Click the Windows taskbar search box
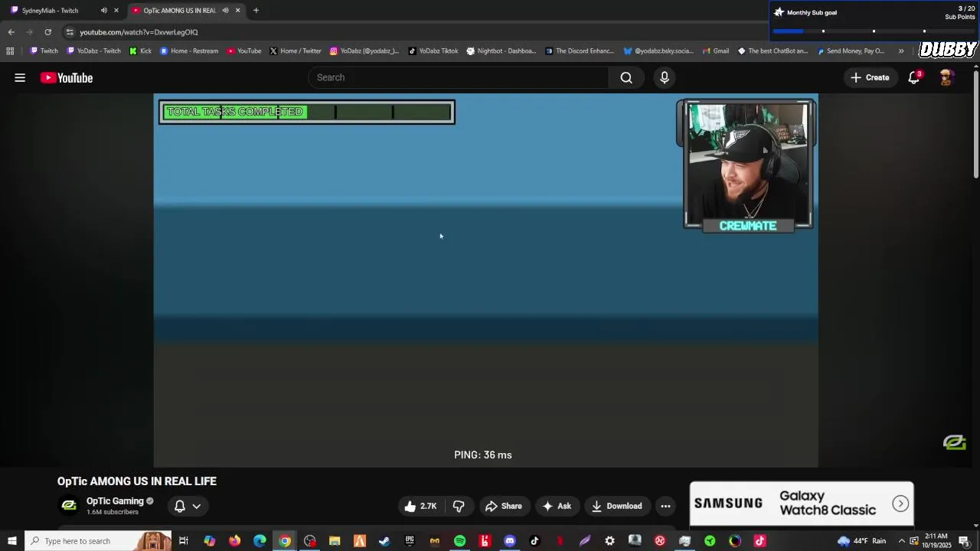Screen dimensions: 980x551 click(x=99, y=541)
